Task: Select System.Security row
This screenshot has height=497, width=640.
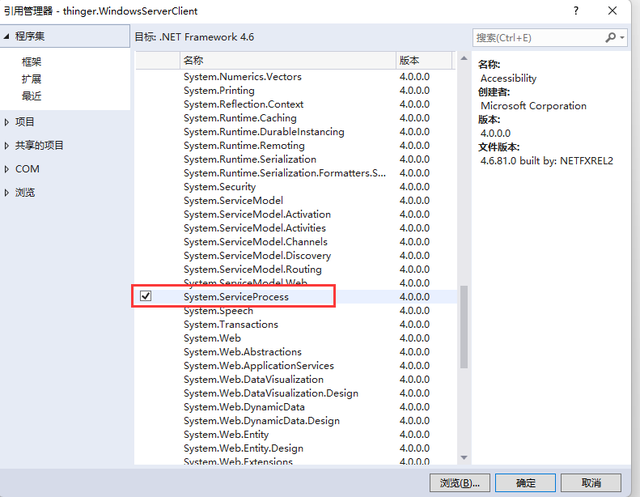Action: [x=296, y=187]
